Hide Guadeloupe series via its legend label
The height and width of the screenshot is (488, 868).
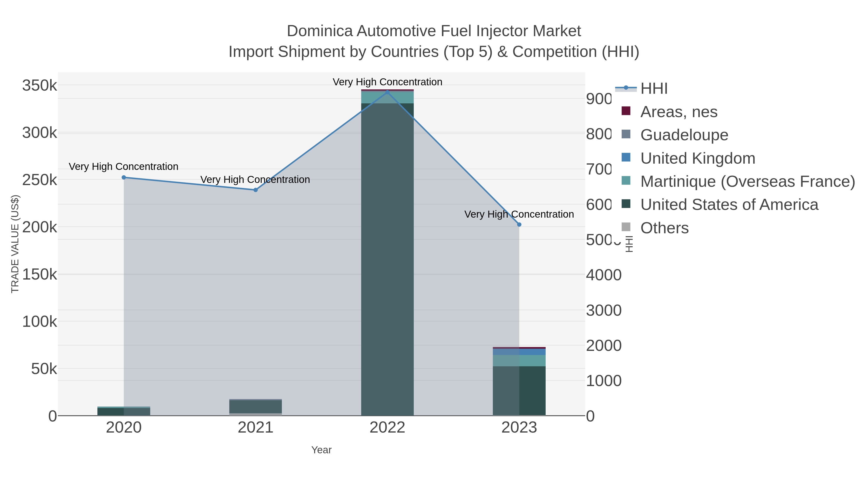click(x=684, y=135)
